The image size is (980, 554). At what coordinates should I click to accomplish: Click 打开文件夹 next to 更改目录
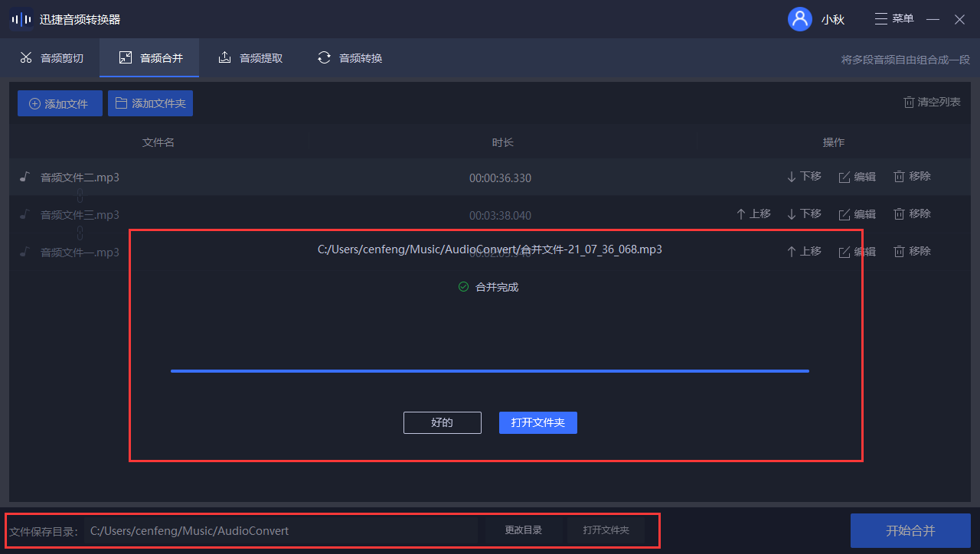[606, 530]
